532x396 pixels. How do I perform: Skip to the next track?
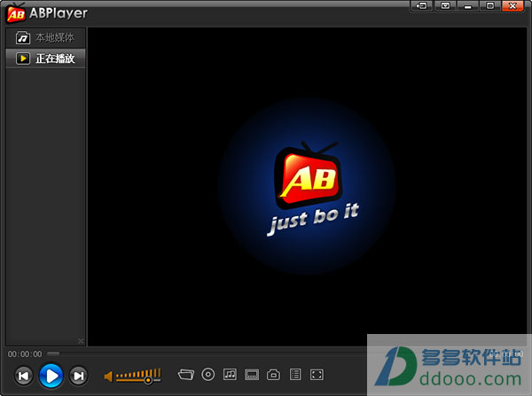(x=78, y=376)
